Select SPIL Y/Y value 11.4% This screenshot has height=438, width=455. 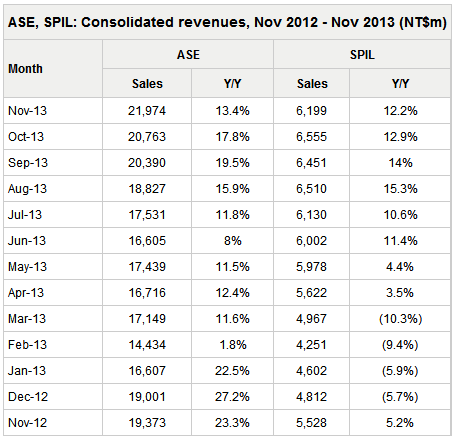coord(400,240)
